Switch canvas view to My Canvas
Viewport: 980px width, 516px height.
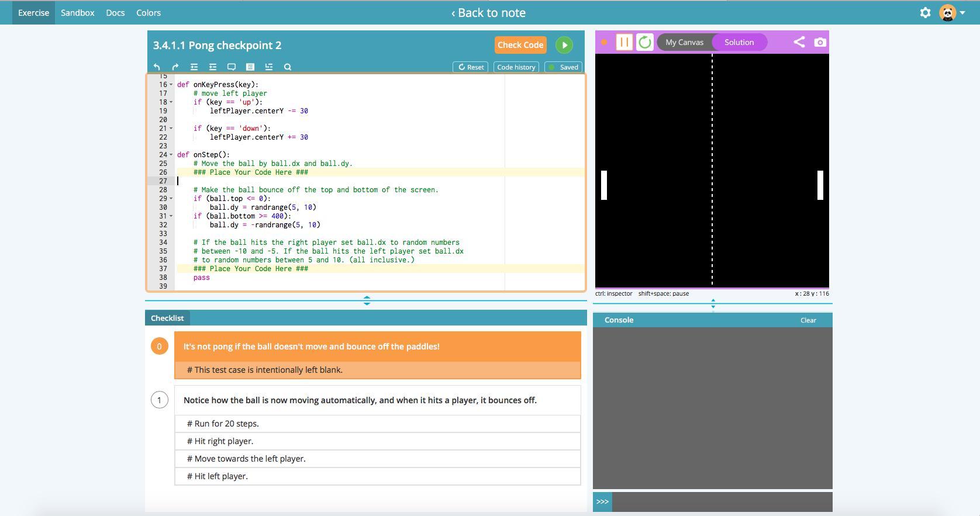[684, 42]
